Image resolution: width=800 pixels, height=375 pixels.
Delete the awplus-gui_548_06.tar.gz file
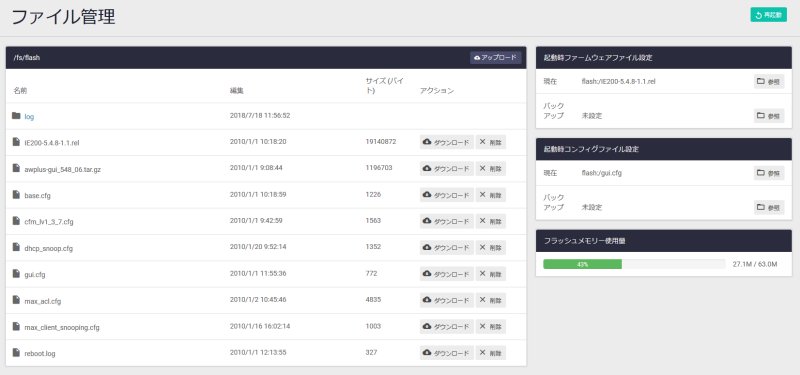click(x=491, y=168)
